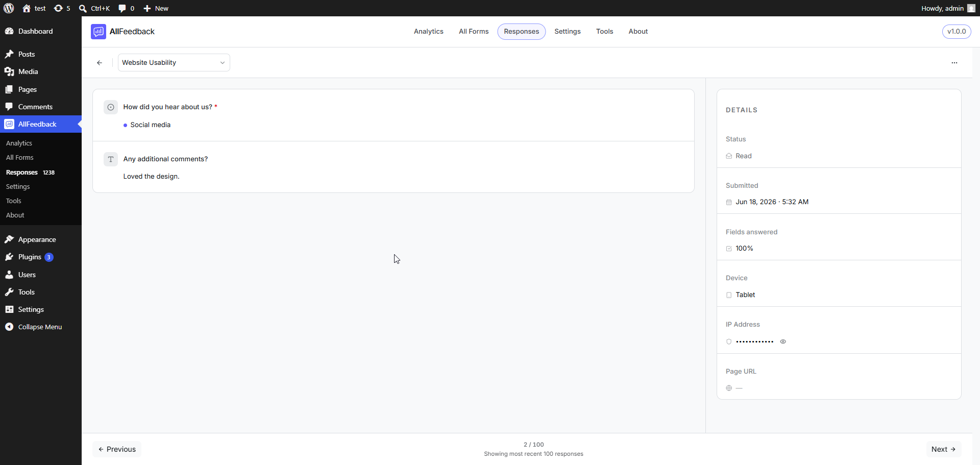The image size is (980, 465).
Task: Open Comments in the admin sidebar
Action: 41,107
